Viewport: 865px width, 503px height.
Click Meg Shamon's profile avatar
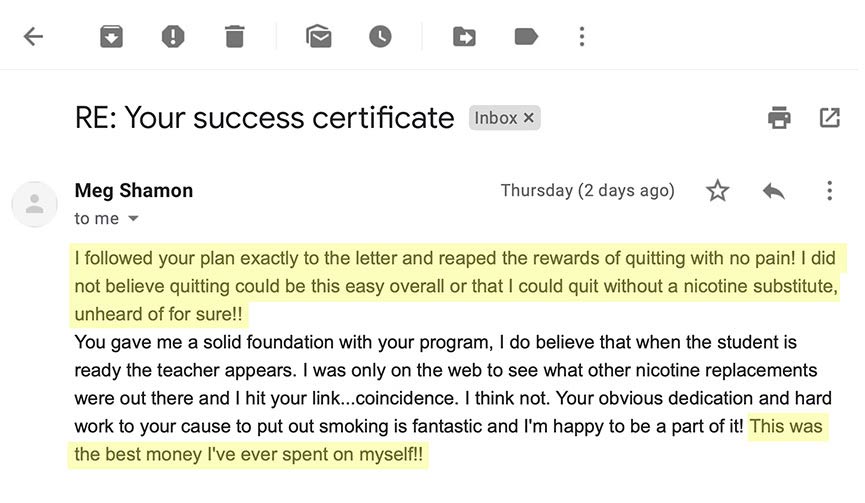click(x=34, y=204)
